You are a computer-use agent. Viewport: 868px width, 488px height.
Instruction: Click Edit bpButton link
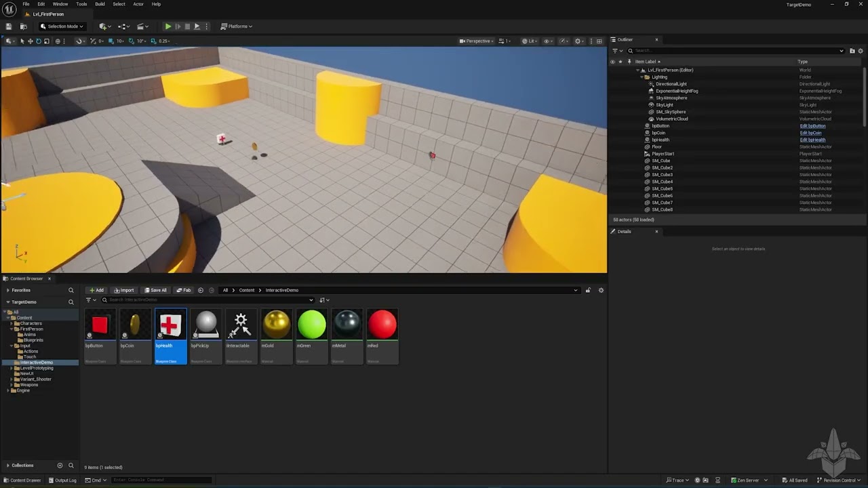[x=812, y=126]
